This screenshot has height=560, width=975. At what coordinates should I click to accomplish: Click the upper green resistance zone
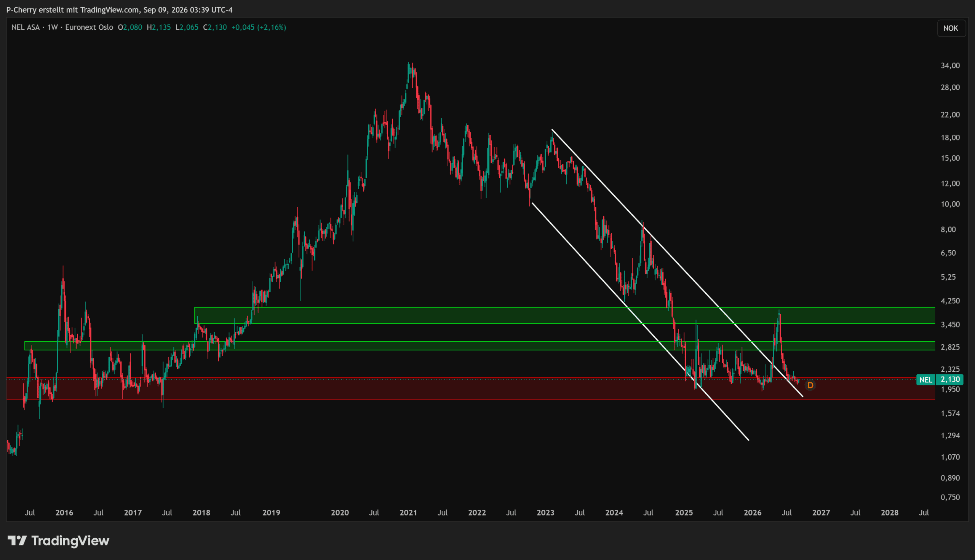[x=565, y=315]
